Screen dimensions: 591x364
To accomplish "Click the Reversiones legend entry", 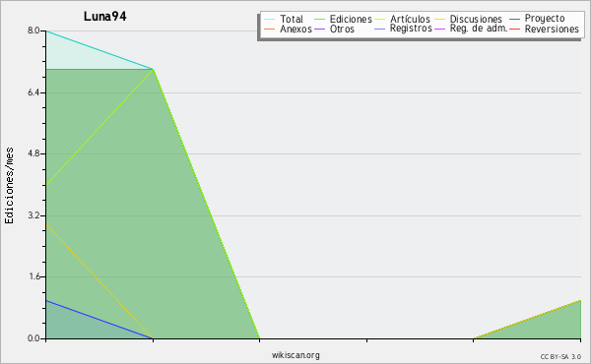I will (x=545, y=29).
